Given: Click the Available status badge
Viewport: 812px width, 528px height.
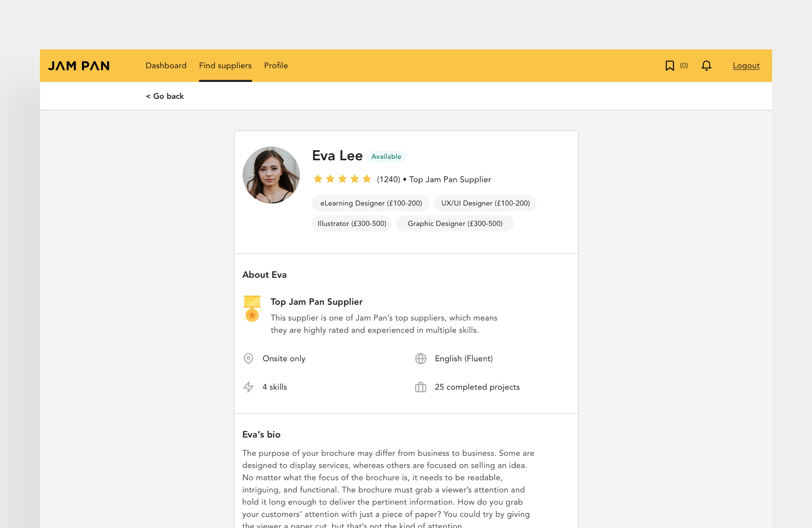Looking at the screenshot, I should click(386, 156).
